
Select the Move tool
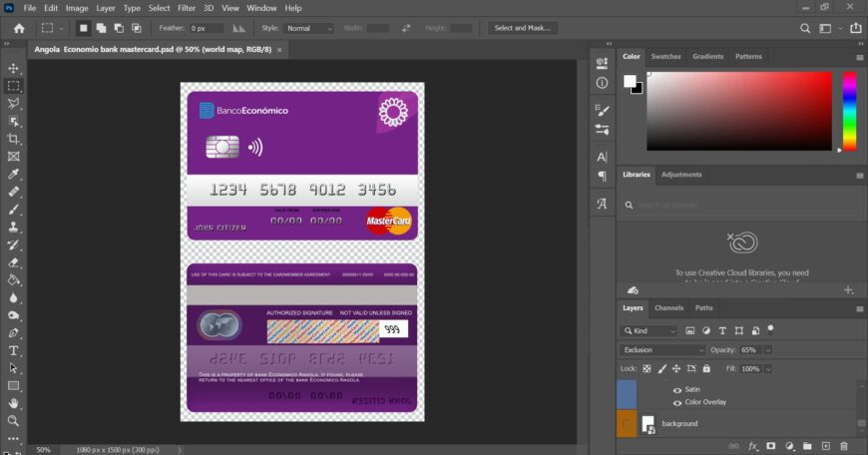pos(13,68)
